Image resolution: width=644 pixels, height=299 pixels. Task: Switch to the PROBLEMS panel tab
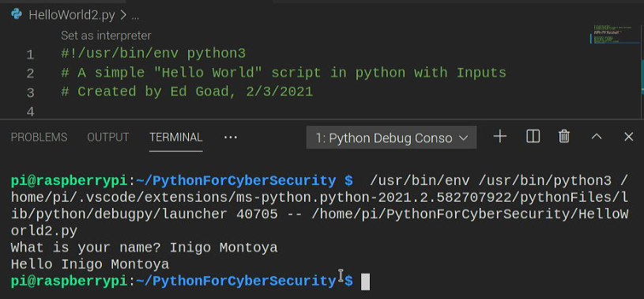click(x=39, y=138)
